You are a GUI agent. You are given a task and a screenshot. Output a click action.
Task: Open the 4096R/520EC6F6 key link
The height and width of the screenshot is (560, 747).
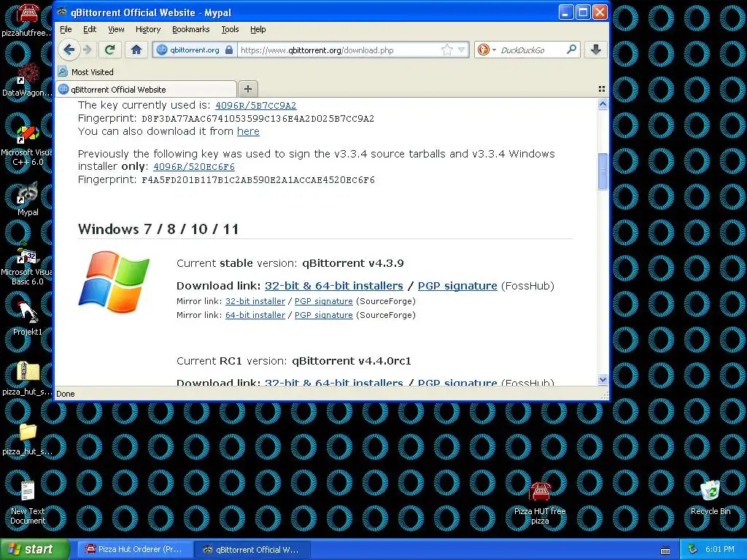point(194,167)
